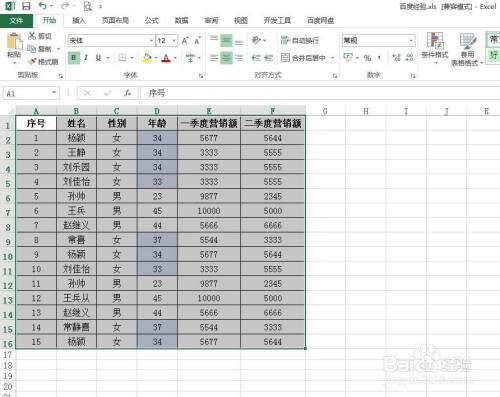Click the Increase Indent icon

click(x=269, y=58)
